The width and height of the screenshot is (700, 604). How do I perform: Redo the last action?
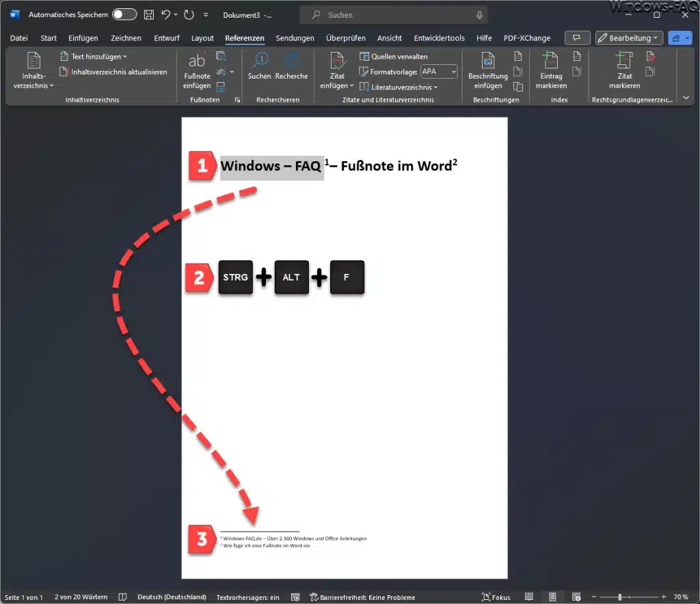189,15
